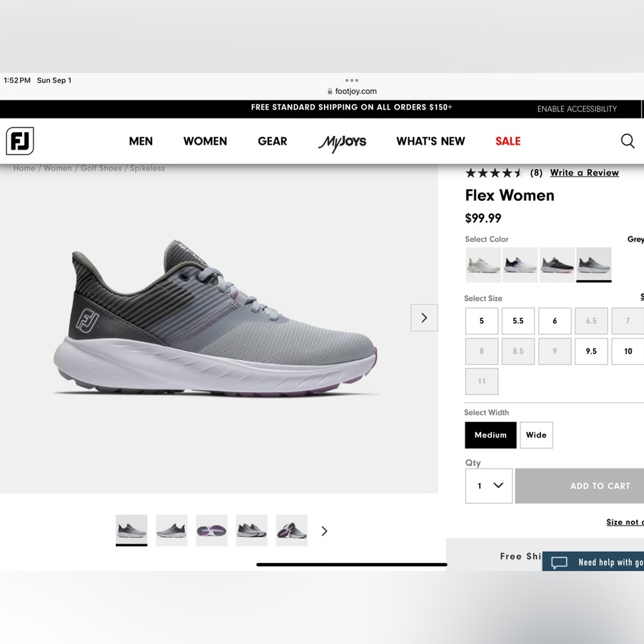Viewport: 644px width, 644px height.
Task: Select the fifth angled pair thumbnail
Action: 292,530
